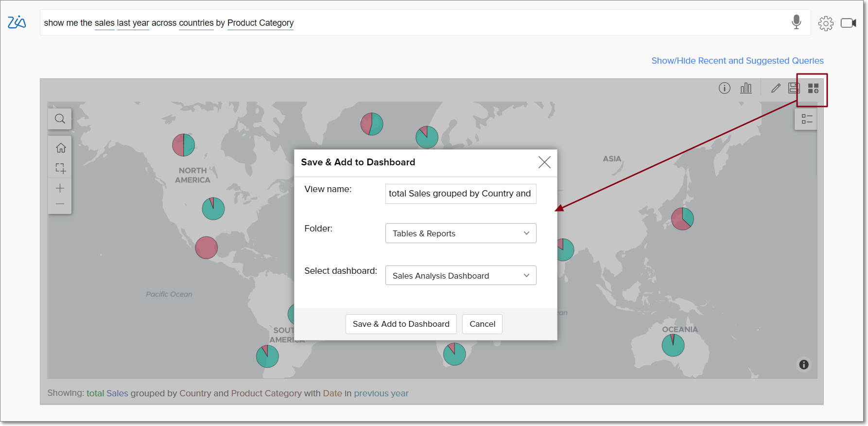Click Show/Hide Recent and Suggested Queries link
The image size is (868, 426).
point(737,61)
